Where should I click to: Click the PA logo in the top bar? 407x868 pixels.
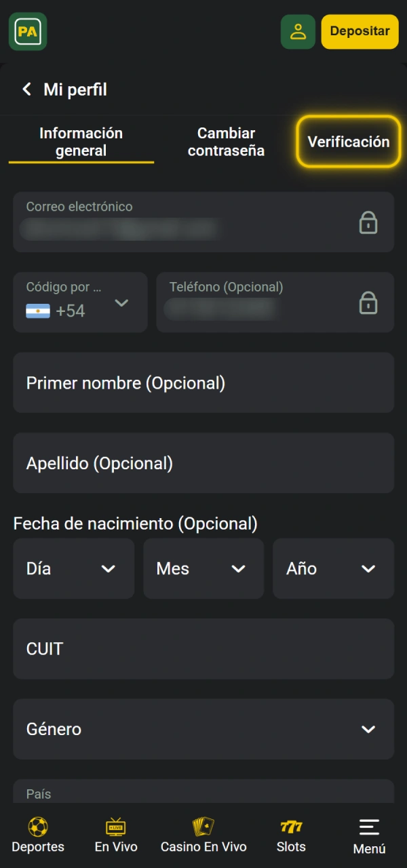click(x=27, y=31)
